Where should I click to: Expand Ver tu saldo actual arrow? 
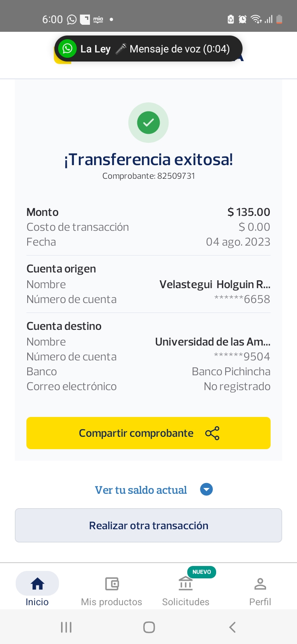coord(206,490)
